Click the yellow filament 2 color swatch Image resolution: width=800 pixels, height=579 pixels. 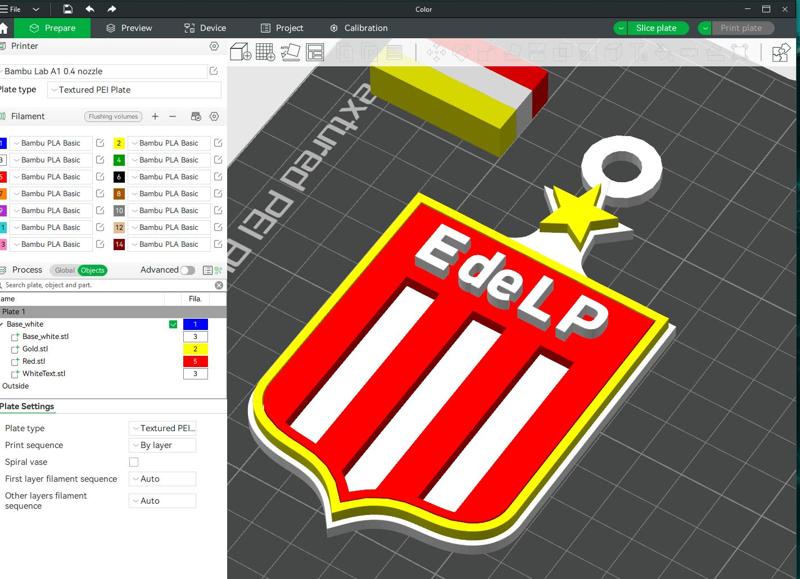[119, 143]
